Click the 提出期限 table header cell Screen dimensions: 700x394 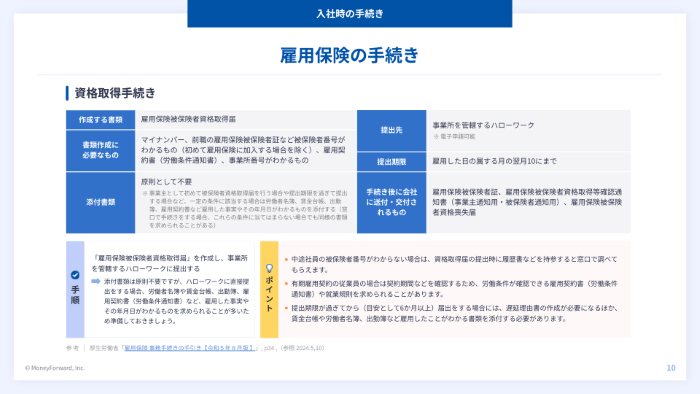click(392, 162)
